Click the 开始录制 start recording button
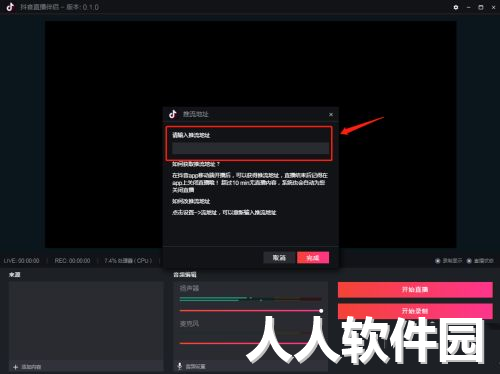The height and width of the screenshot is (374, 500). pos(415,311)
